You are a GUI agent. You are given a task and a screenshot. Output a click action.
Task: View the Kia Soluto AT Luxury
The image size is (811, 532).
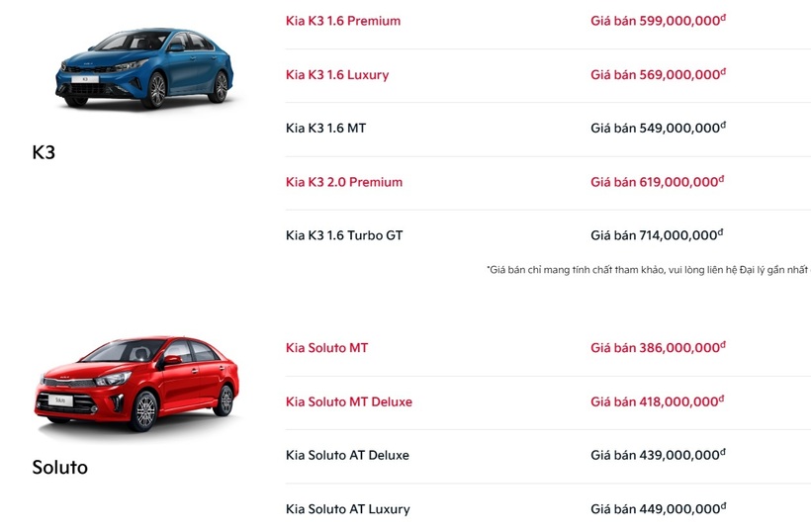347,509
